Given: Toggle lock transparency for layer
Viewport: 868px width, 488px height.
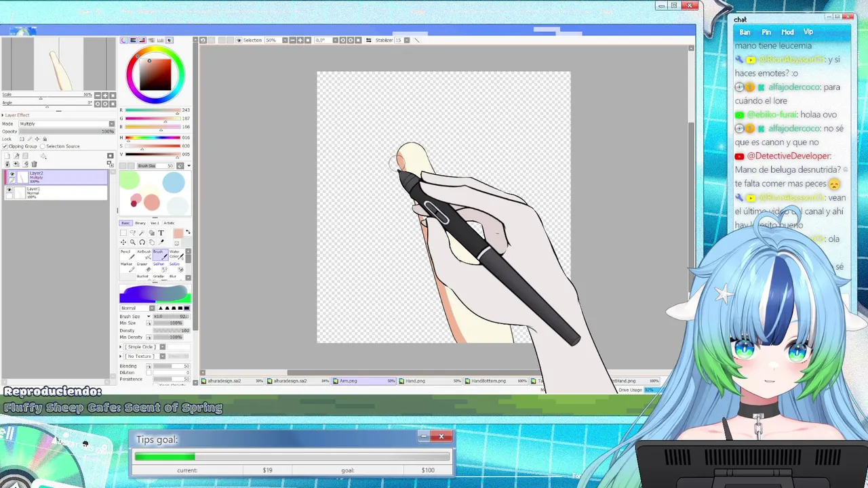Looking at the screenshot, I should click(22, 139).
